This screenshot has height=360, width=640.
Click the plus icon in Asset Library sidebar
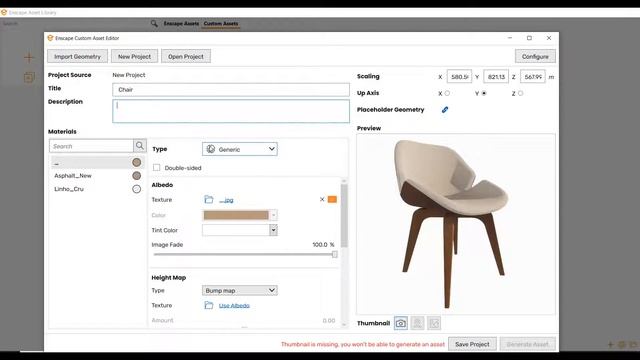pyautogui.click(x=29, y=57)
